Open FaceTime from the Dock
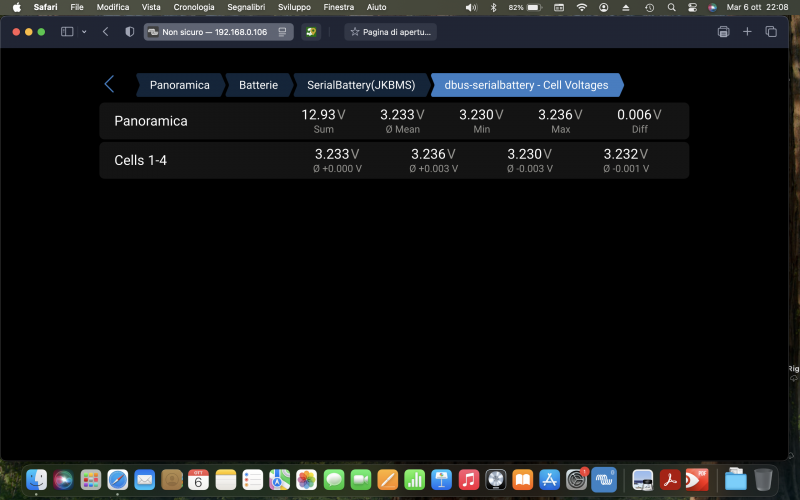 pyautogui.click(x=361, y=480)
